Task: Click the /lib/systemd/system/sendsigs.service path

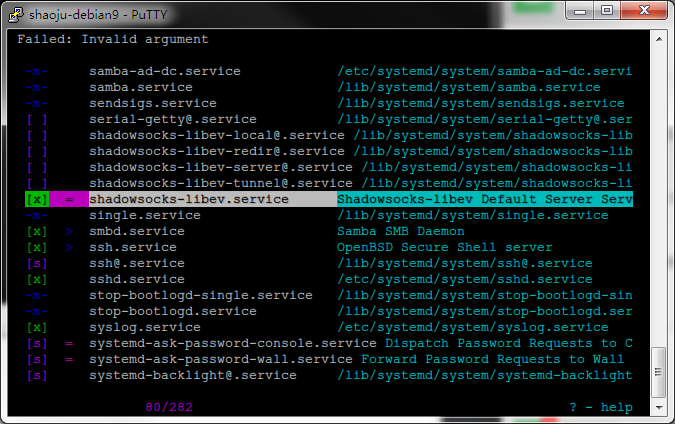Action: (481, 103)
